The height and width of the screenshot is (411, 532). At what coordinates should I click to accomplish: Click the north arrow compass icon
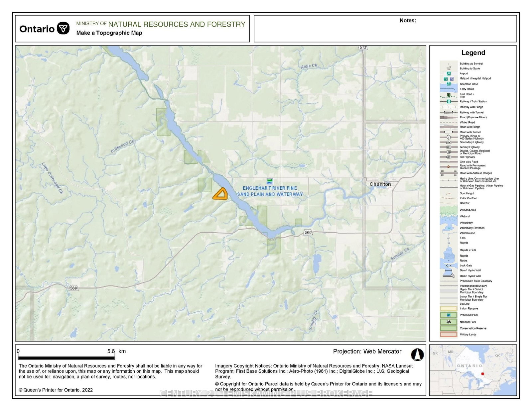[417, 355]
